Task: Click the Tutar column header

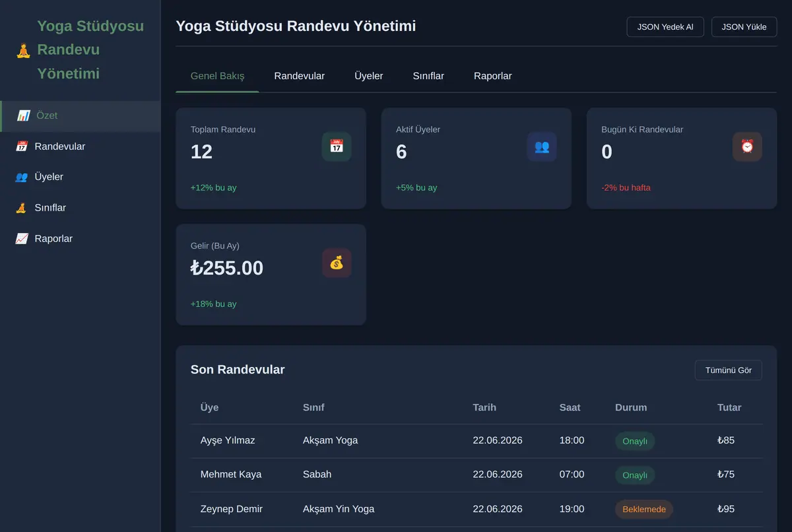Action: [729, 407]
